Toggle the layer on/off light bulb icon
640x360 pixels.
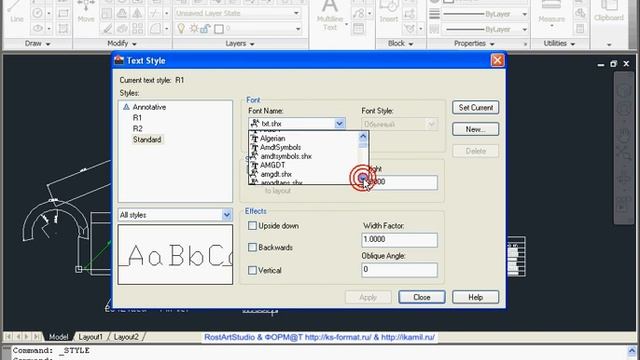tap(181, 29)
